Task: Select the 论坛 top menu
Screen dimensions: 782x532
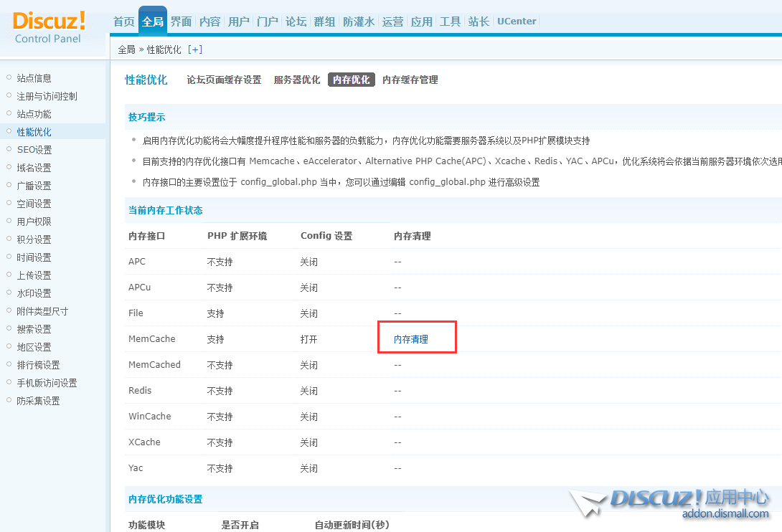Action: click(x=296, y=22)
